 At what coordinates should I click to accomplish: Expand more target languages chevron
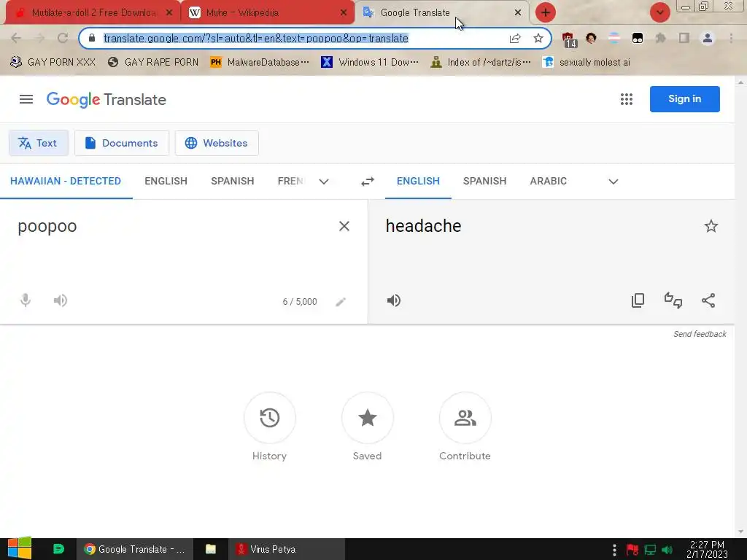tap(613, 182)
